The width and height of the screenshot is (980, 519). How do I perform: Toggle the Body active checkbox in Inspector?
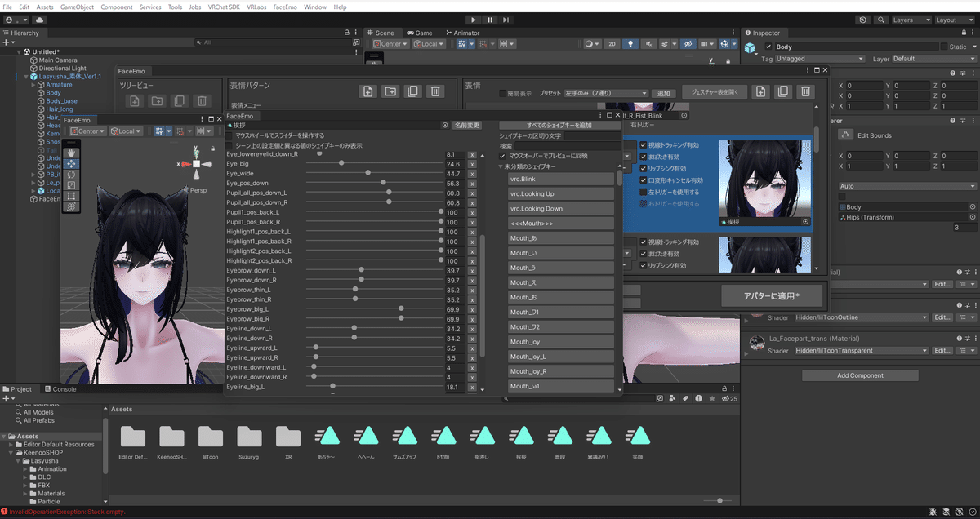pyautogui.click(x=768, y=47)
